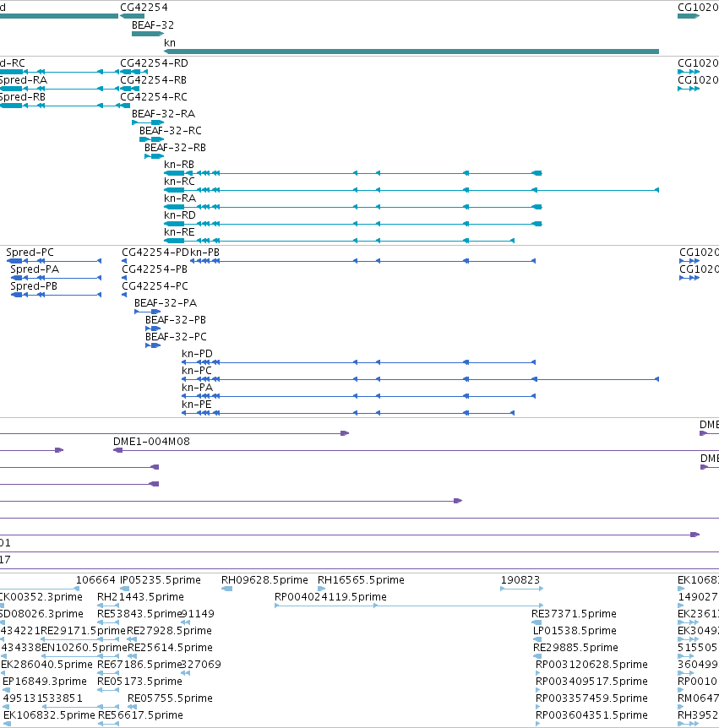
Task: Select EST RP004024119.5prime
Action: point(409,606)
